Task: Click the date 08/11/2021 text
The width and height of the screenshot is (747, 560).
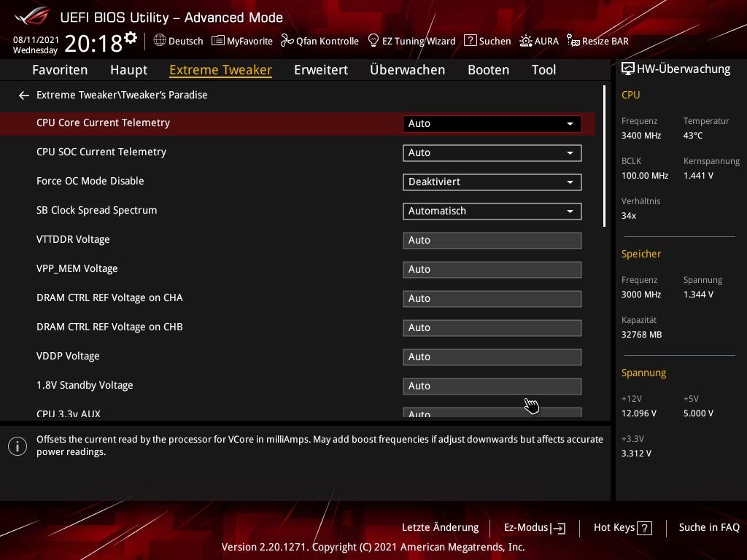Action: (36, 40)
